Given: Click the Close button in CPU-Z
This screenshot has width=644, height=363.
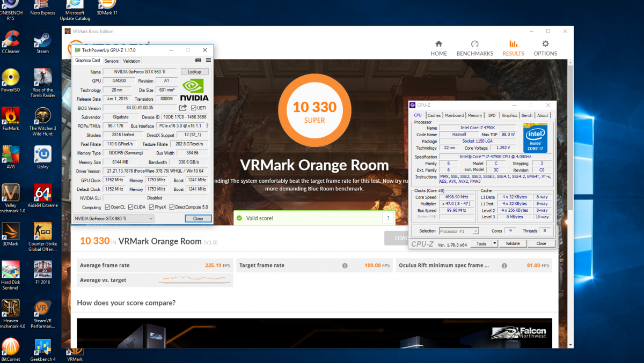Looking at the screenshot, I should click(541, 243).
